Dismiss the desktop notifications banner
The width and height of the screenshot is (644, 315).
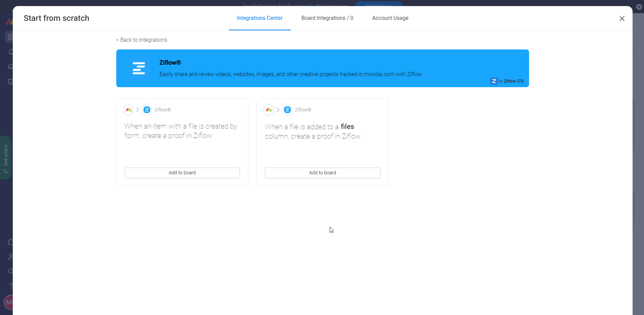pos(639,7)
